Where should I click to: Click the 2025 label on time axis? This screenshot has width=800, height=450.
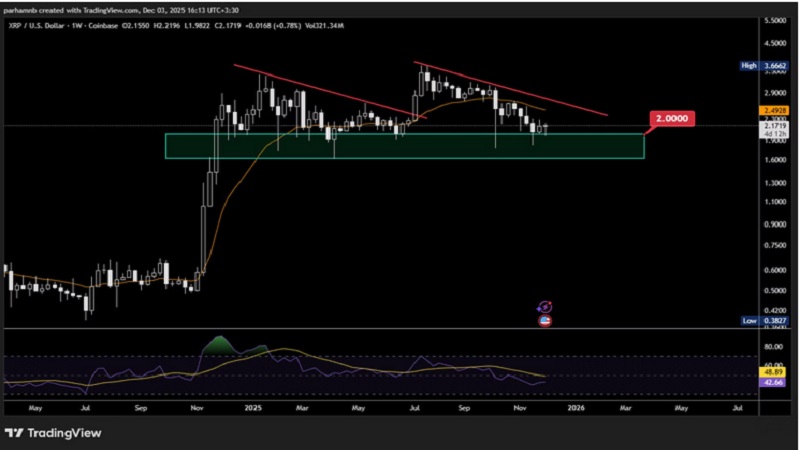[x=251, y=408]
